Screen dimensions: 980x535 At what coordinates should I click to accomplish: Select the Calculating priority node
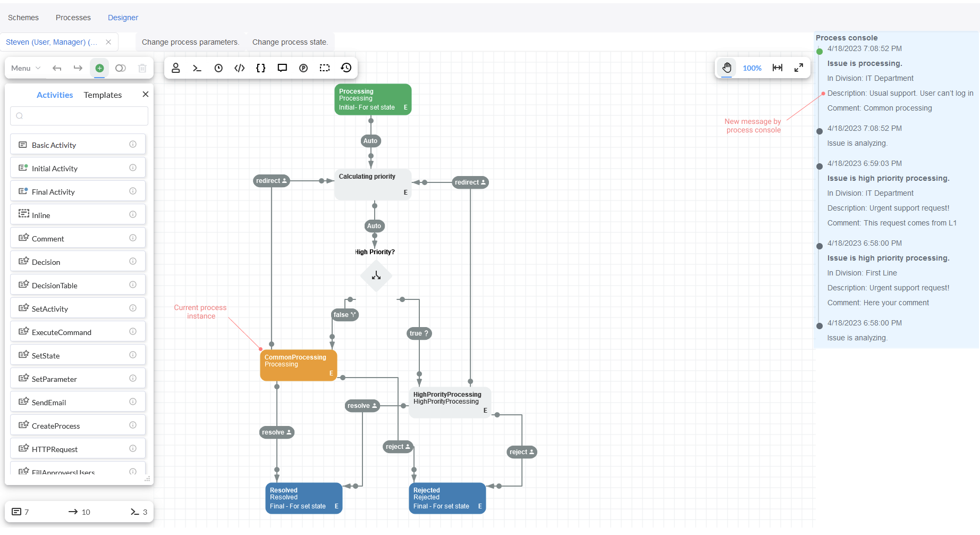tap(373, 185)
